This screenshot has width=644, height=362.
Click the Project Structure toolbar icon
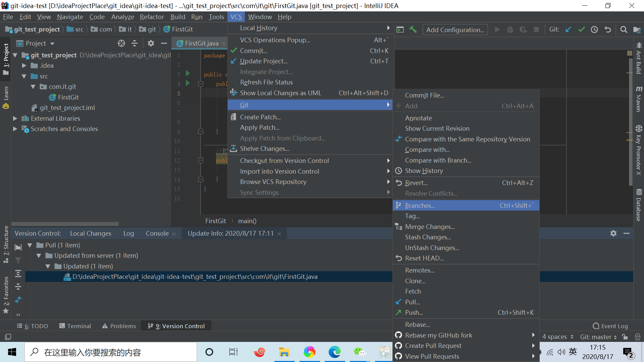click(x=637, y=29)
